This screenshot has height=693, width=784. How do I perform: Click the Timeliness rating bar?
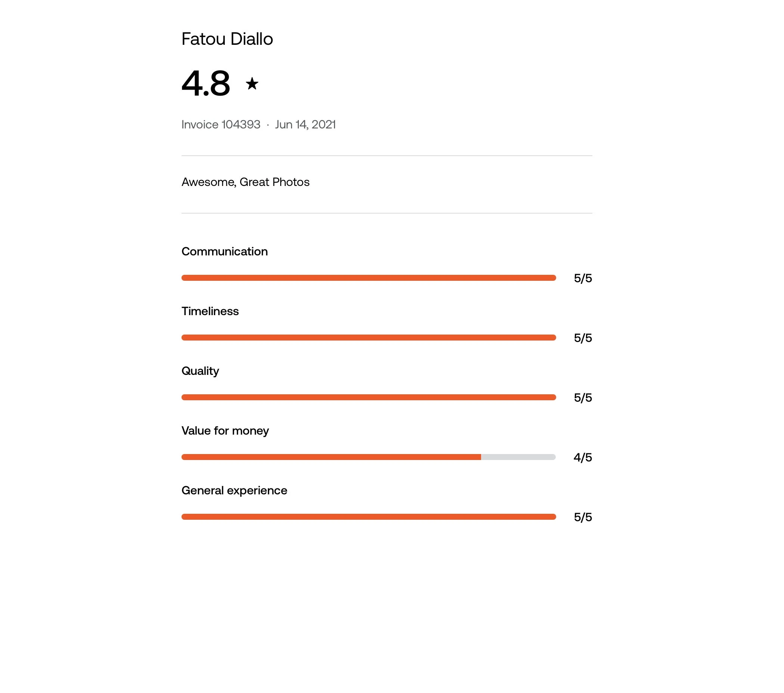pyautogui.click(x=369, y=338)
